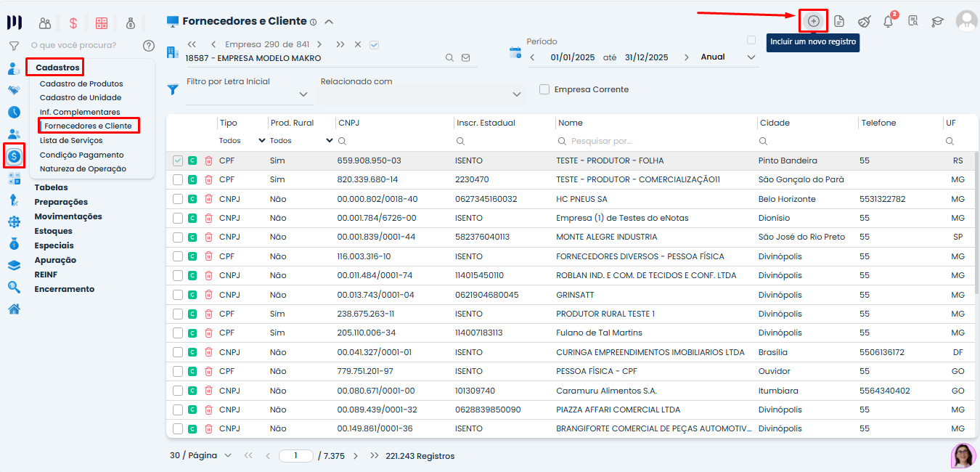This screenshot has height=472, width=980.
Task: Open the magnifier search icon in left sidebar
Action: tap(14, 287)
